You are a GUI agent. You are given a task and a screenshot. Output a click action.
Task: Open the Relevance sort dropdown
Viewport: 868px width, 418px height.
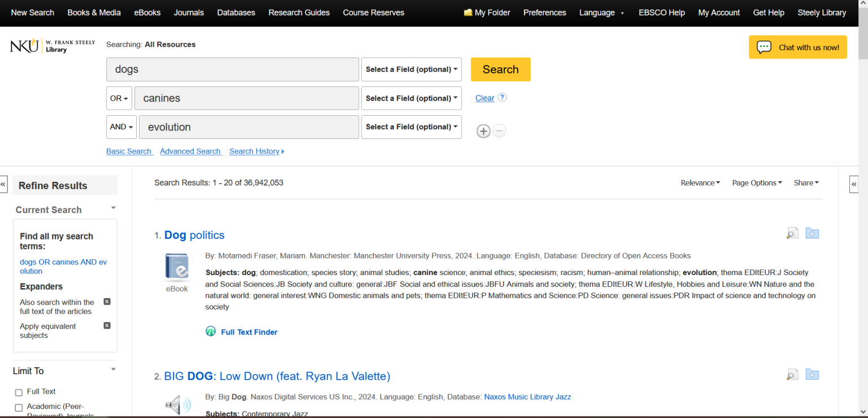pos(700,182)
